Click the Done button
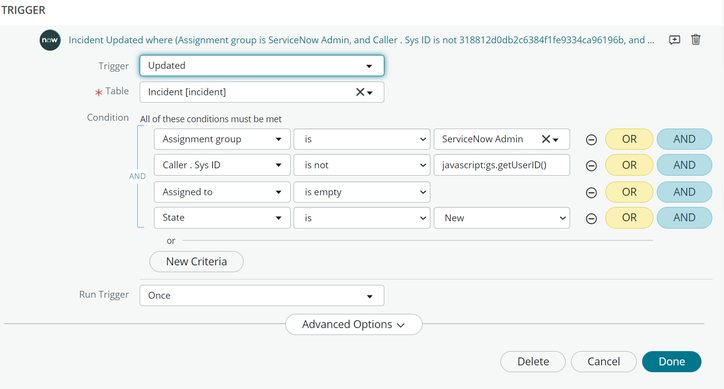724x389 pixels. click(x=671, y=361)
